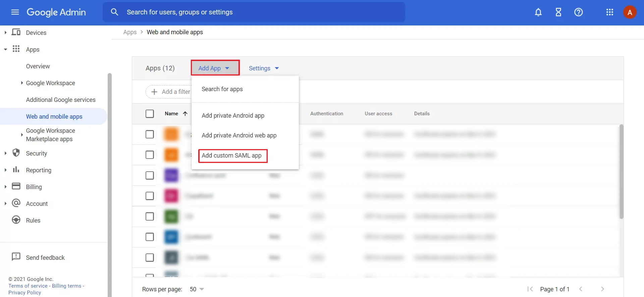644x297 pixels.
Task: Click the Google Admin logo
Action: [56, 12]
